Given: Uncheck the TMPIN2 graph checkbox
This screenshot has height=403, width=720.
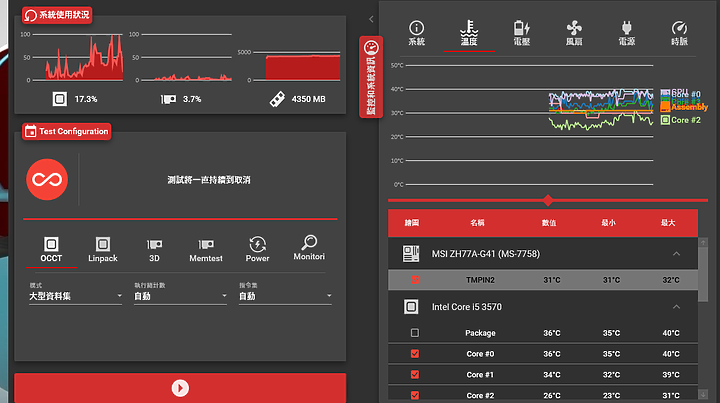Looking at the screenshot, I should click(415, 280).
